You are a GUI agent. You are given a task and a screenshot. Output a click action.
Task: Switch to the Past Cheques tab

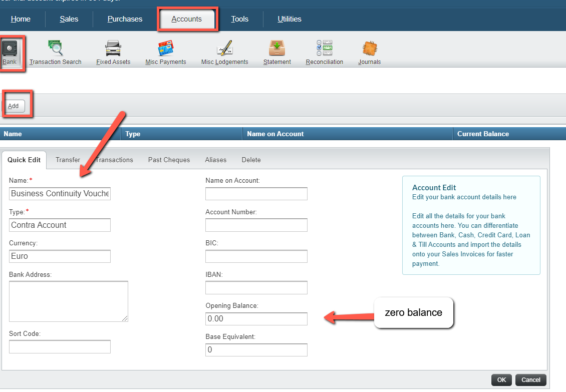tap(169, 160)
